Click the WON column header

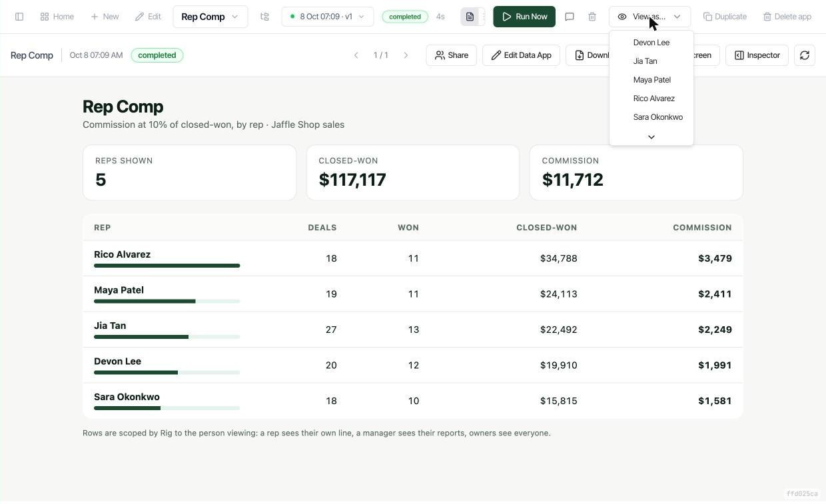[x=408, y=228]
